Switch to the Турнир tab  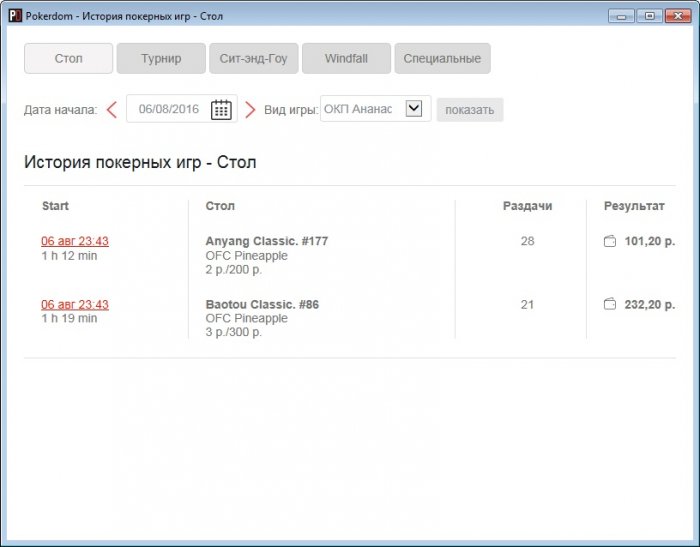pos(161,59)
